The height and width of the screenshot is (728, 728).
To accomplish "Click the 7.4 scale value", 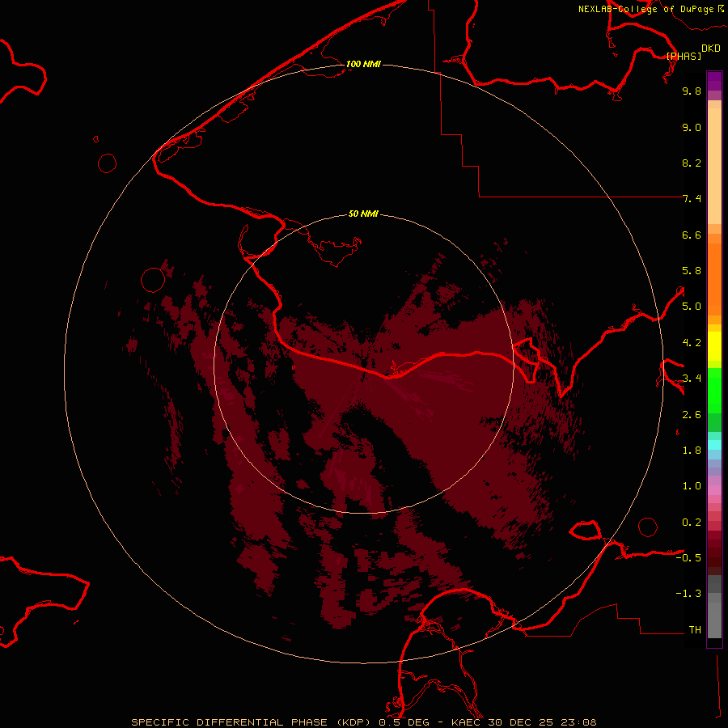I will point(692,199).
